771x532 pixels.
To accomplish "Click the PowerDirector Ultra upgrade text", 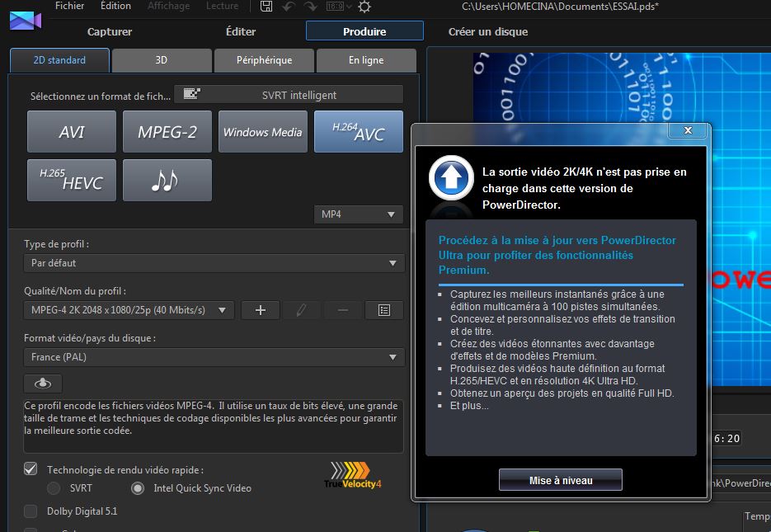I will (557, 255).
